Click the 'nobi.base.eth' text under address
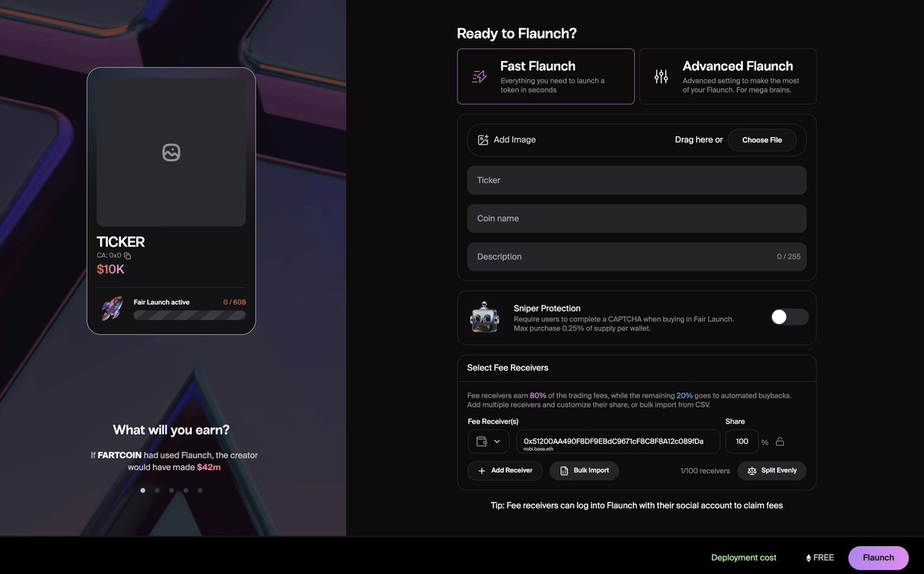 coord(538,448)
